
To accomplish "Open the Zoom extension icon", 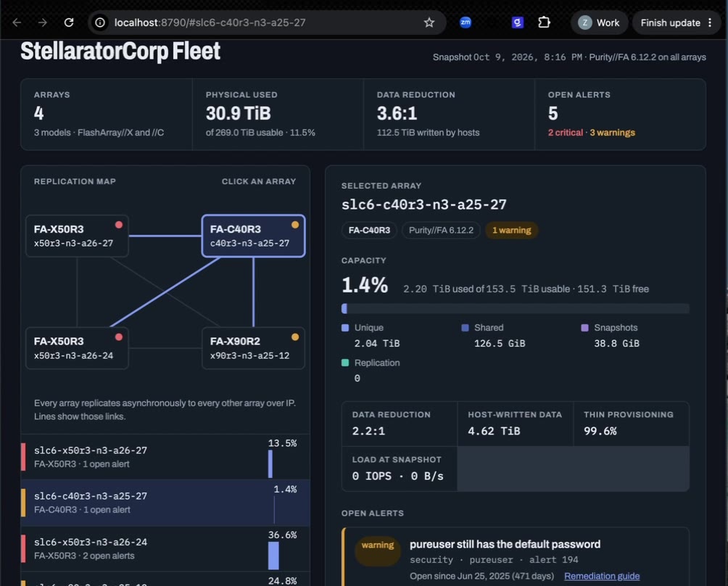I will pos(466,22).
